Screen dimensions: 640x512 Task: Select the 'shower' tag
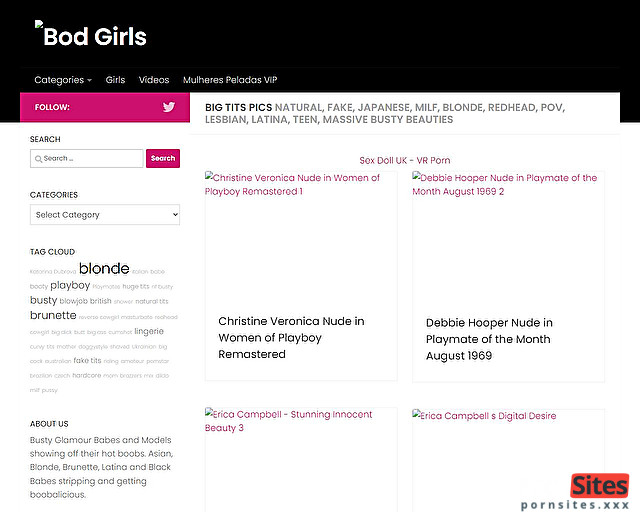[x=123, y=302]
